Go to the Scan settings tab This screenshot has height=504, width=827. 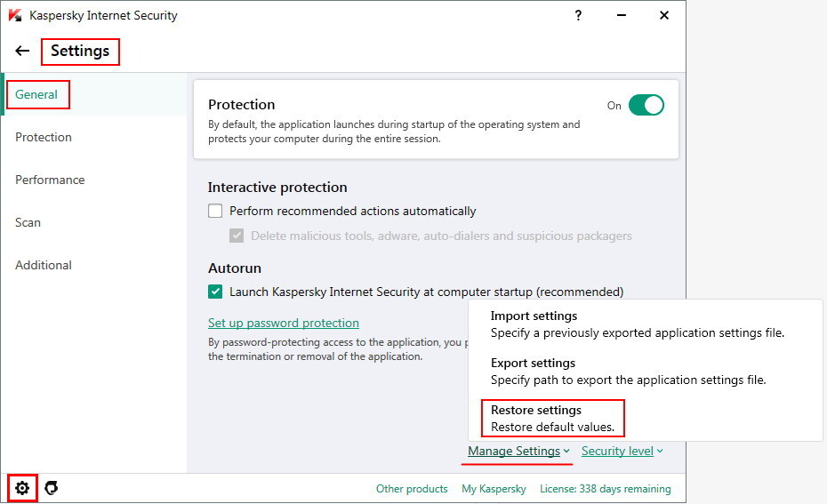pos(28,222)
